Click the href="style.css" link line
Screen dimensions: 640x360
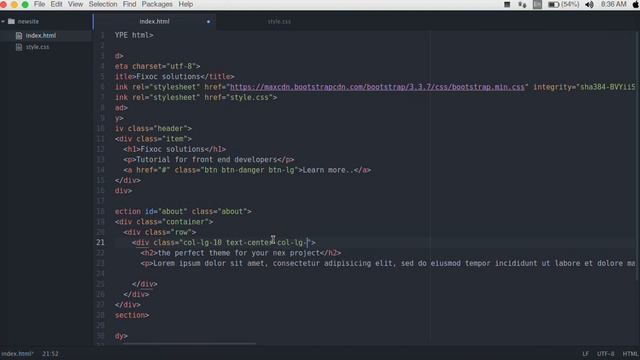click(196, 97)
